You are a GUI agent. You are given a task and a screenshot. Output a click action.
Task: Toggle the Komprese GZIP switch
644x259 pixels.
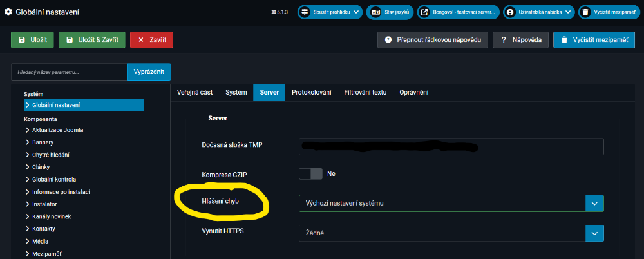click(x=310, y=174)
